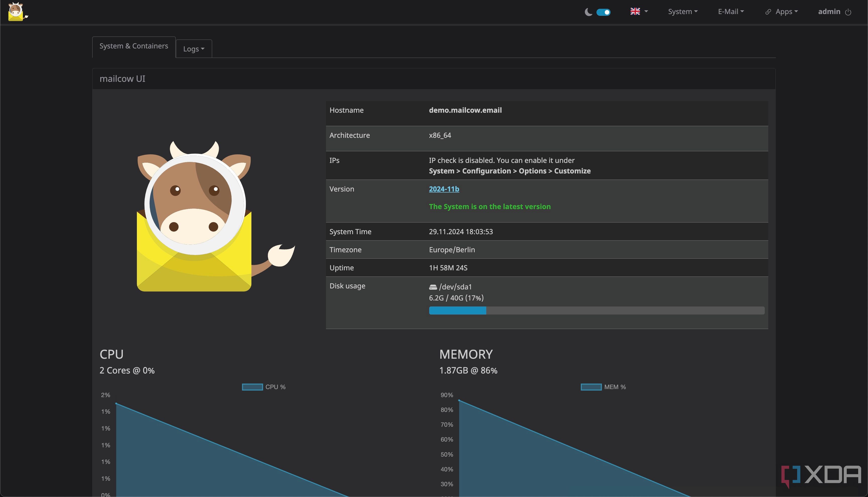
Task: Click the power/logout icon
Action: 849,12
